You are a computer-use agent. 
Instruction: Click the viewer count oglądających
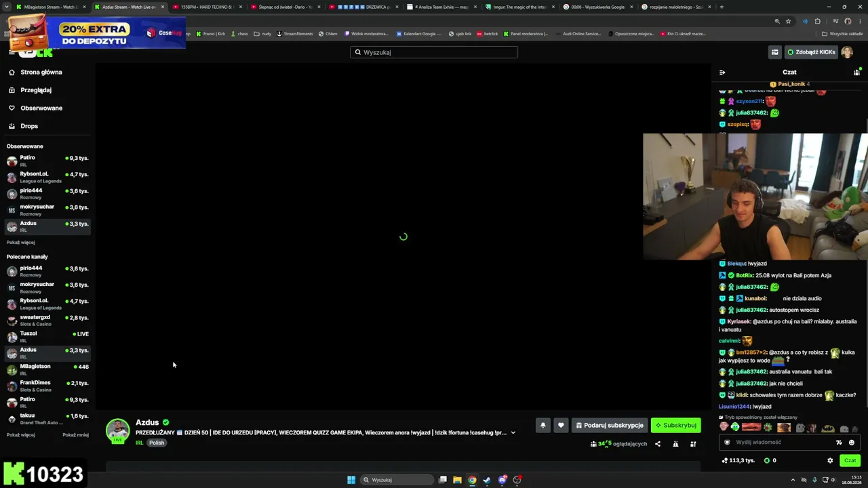pyautogui.click(x=618, y=444)
